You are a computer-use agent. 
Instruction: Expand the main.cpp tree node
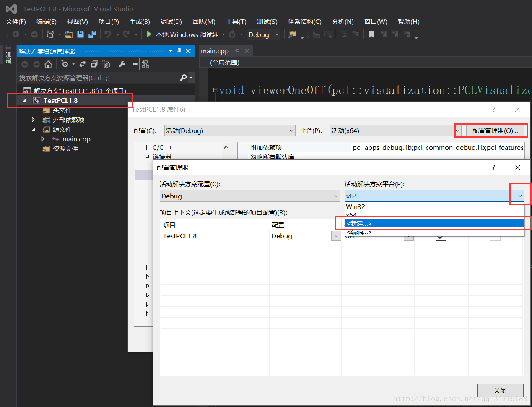[43, 139]
